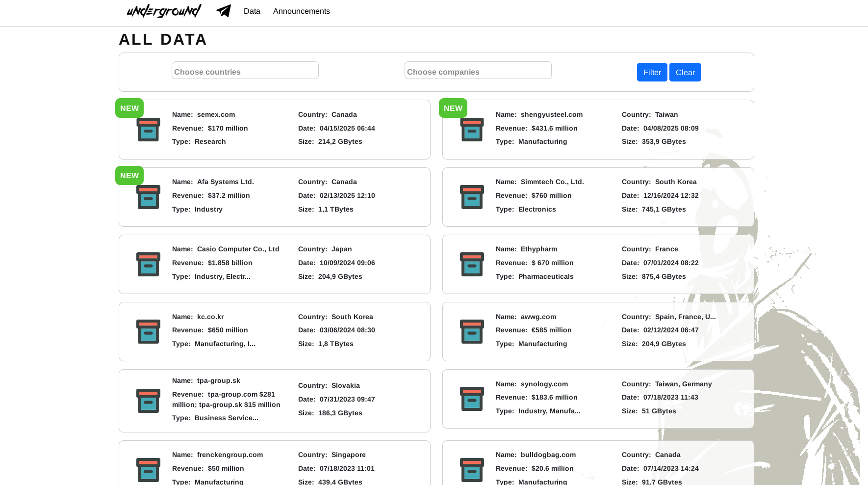Click the NEW badge on Afa Systems card
868x485 pixels.
click(129, 175)
